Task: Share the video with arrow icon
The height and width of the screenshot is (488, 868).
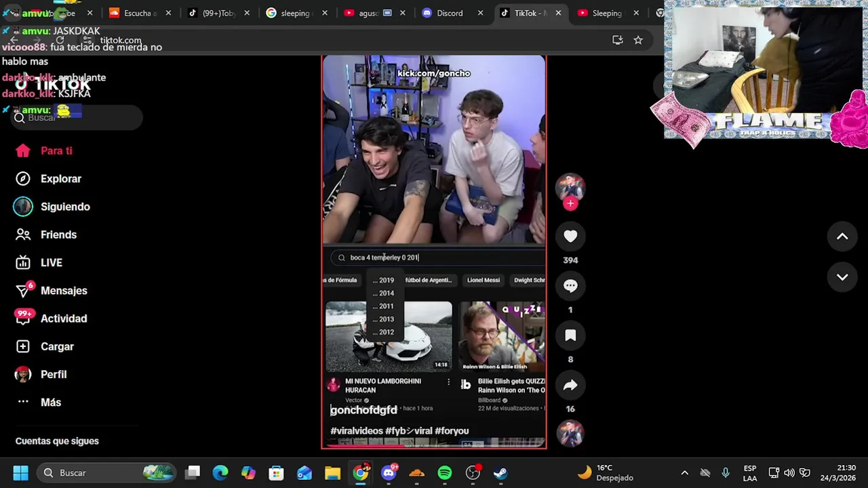Action: [x=570, y=385]
